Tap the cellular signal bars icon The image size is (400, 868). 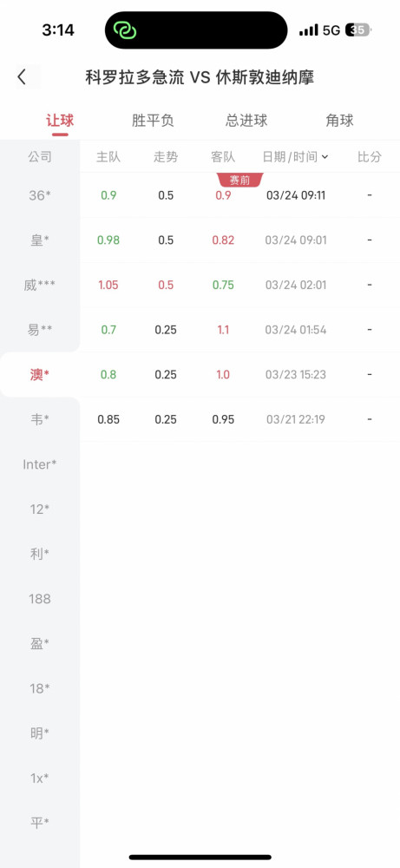tap(309, 30)
